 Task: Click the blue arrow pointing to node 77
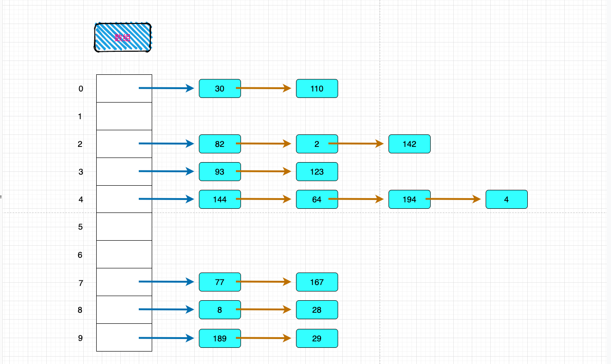[x=167, y=282]
